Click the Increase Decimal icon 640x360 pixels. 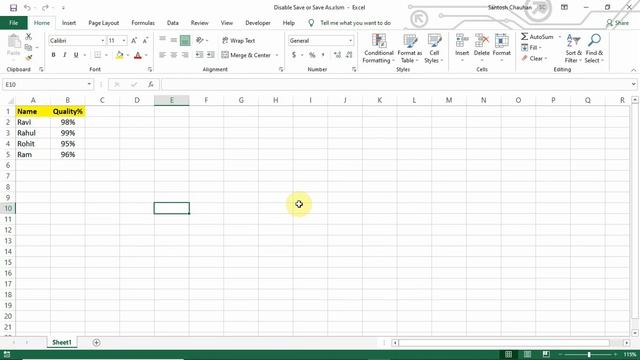[337, 55]
